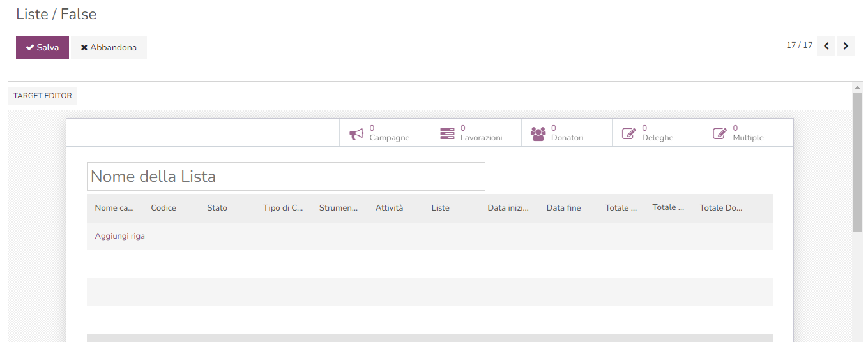Discard changes with Abbandona button

pos(109,48)
